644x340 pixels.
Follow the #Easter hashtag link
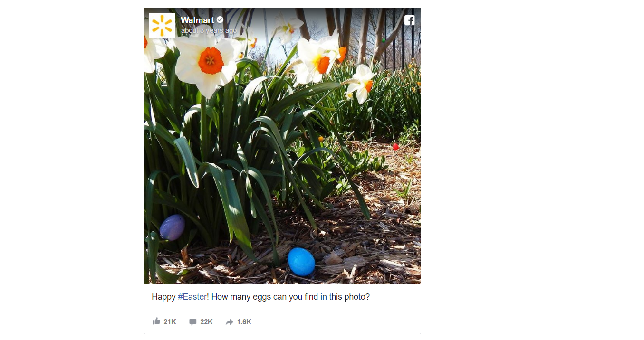coord(192,297)
